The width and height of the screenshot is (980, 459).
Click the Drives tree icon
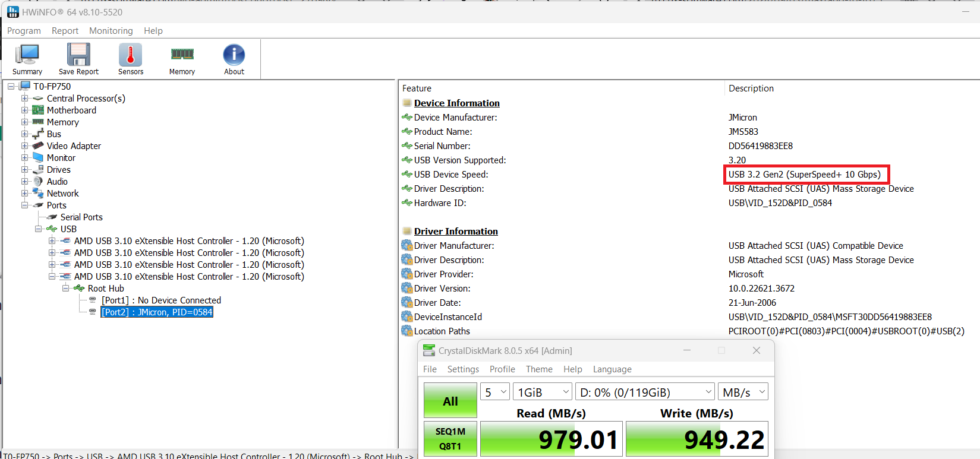[38, 169]
